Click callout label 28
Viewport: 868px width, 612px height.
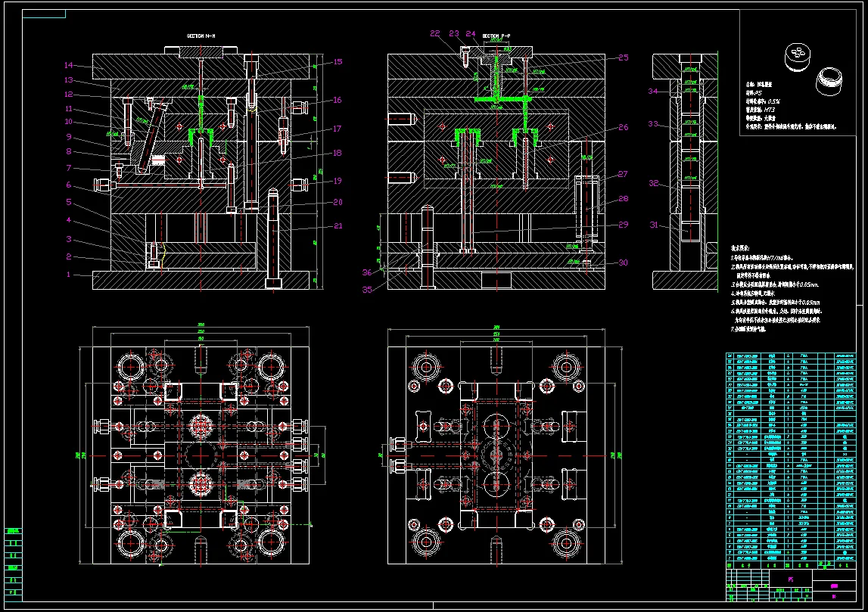[624, 199]
